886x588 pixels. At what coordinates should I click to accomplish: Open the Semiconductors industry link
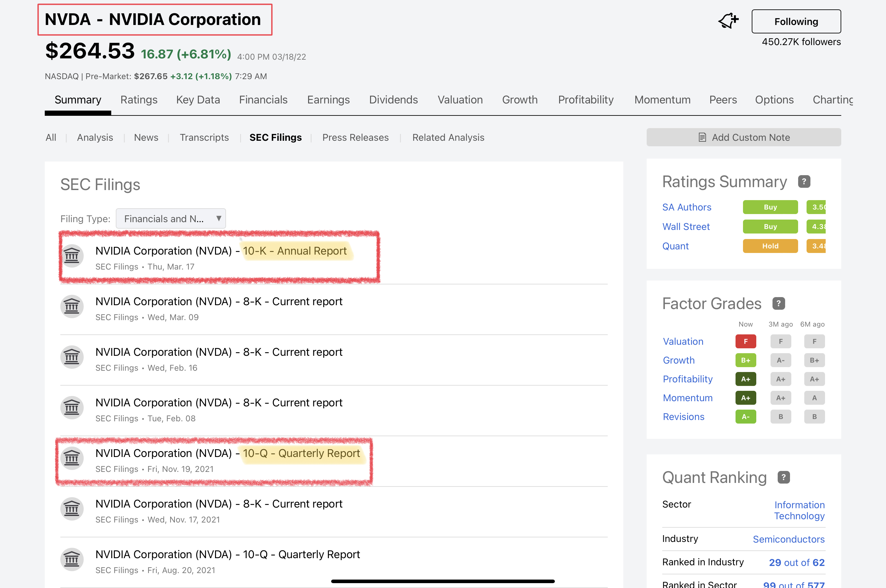(788, 539)
